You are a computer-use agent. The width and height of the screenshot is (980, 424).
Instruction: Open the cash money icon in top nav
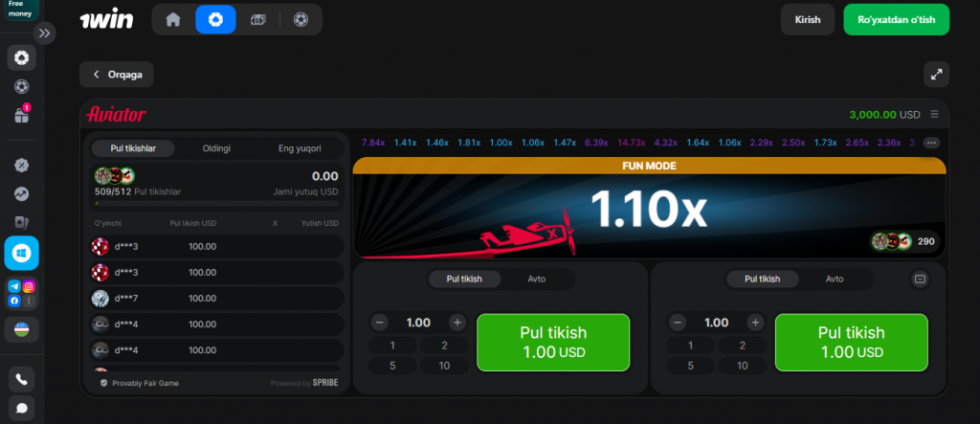[258, 19]
